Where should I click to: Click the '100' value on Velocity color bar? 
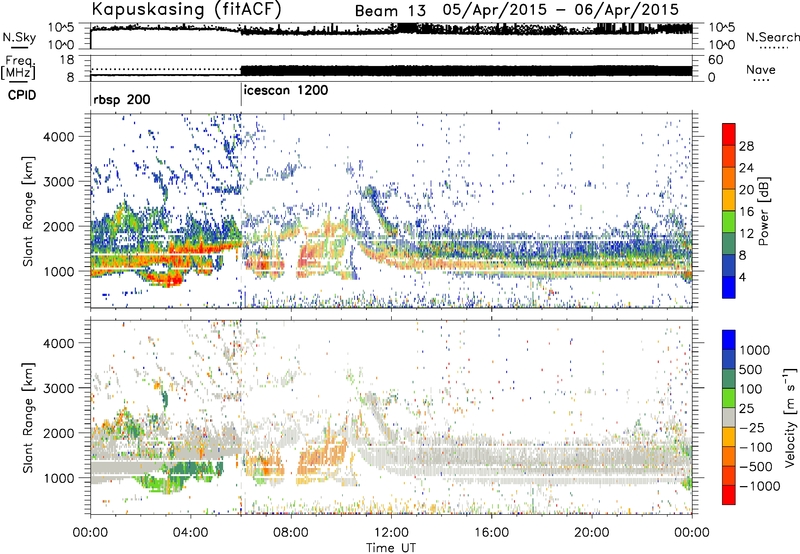751,389
